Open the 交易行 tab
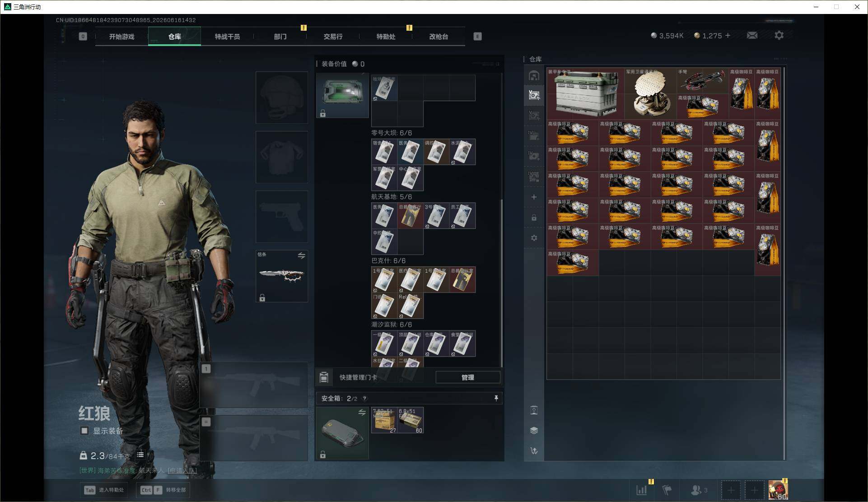The width and height of the screenshot is (868, 502). click(333, 37)
